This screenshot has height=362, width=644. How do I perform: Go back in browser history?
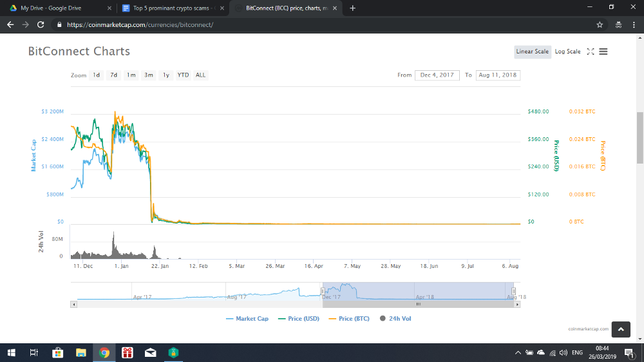click(x=10, y=24)
